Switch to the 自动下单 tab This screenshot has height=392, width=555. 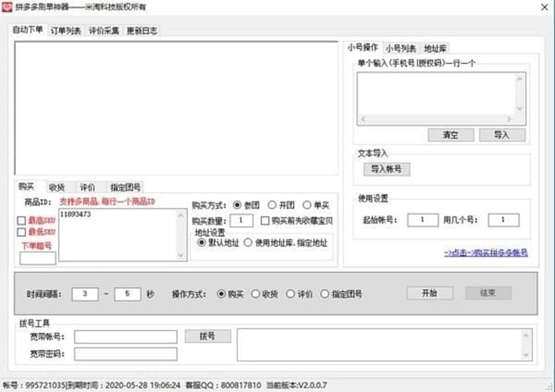[x=27, y=29]
